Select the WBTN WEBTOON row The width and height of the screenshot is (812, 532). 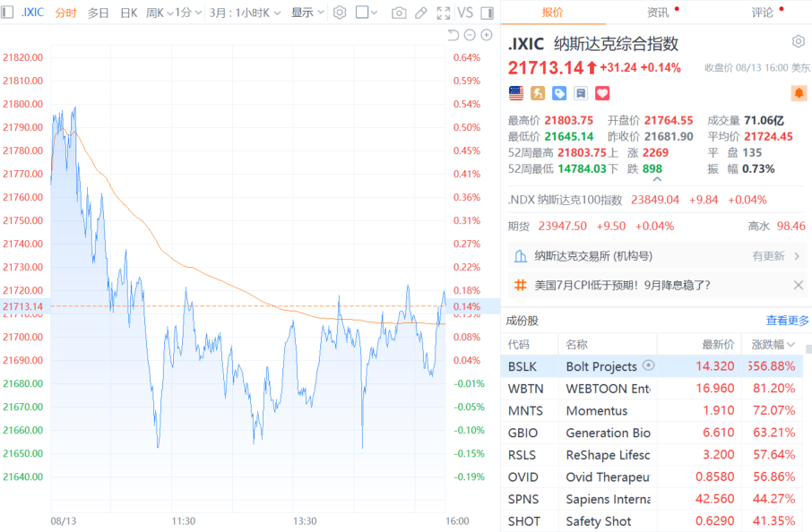(x=652, y=388)
